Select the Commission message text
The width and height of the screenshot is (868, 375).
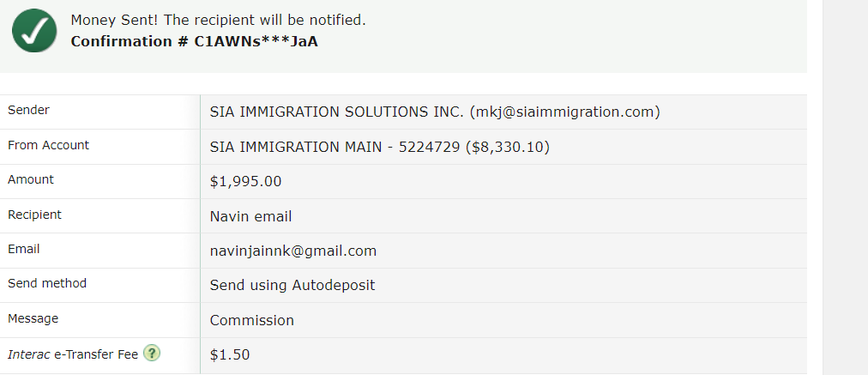[252, 321]
